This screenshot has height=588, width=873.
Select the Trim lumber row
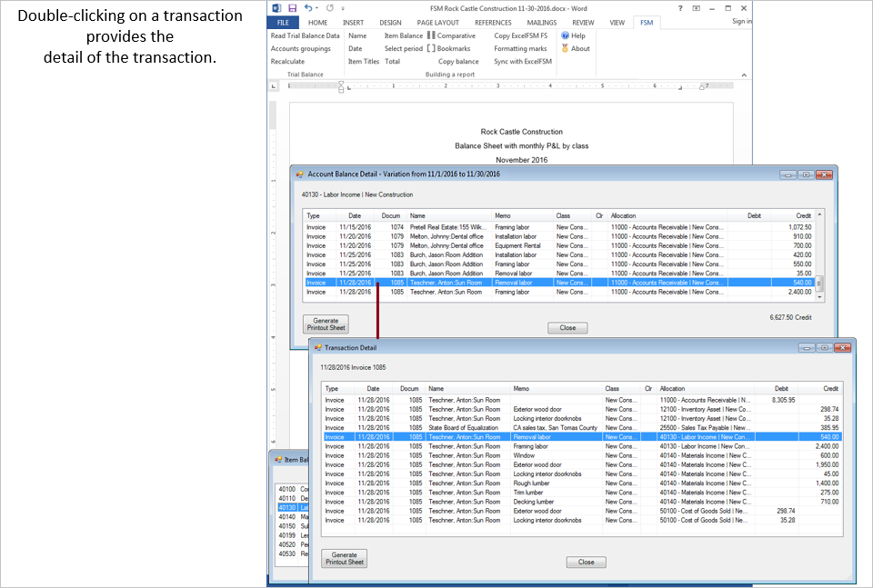click(582, 493)
